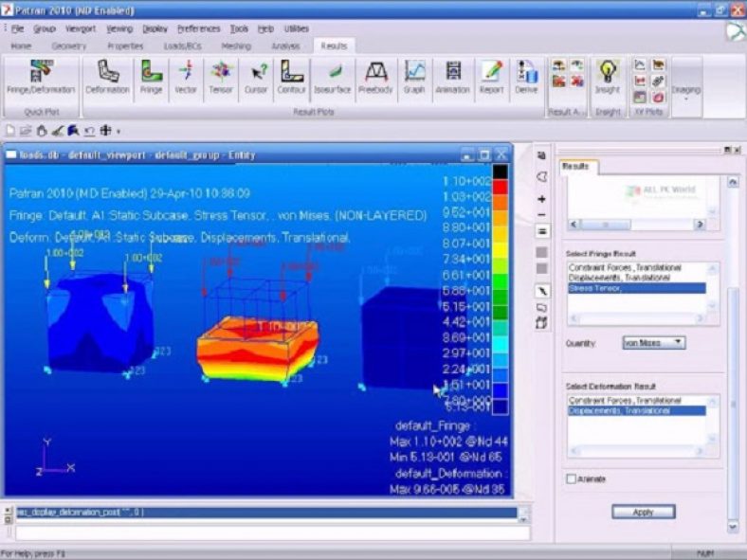This screenshot has height=560, width=747.
Task: Click the Open database folder icon
Action: (26, 131)
